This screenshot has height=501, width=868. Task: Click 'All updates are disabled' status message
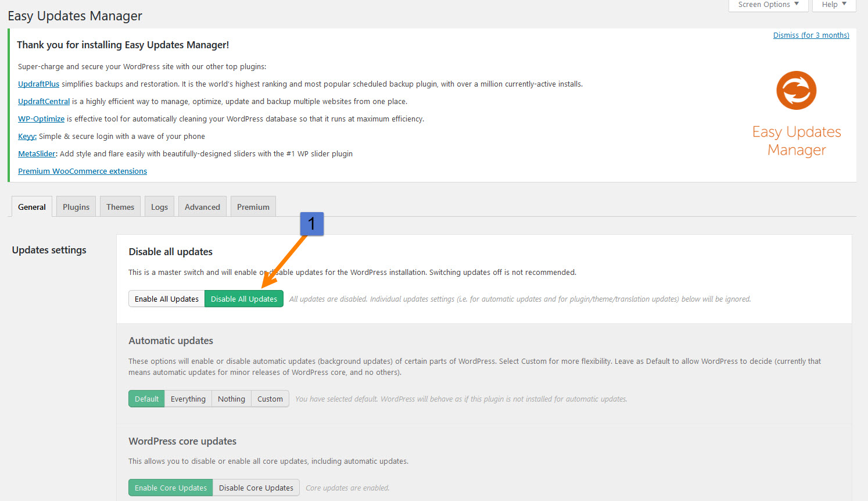coord(520,299)
